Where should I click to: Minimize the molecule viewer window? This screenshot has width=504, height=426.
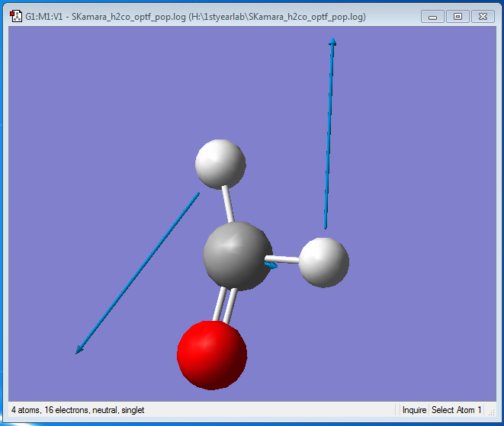[x=432, y=17]
